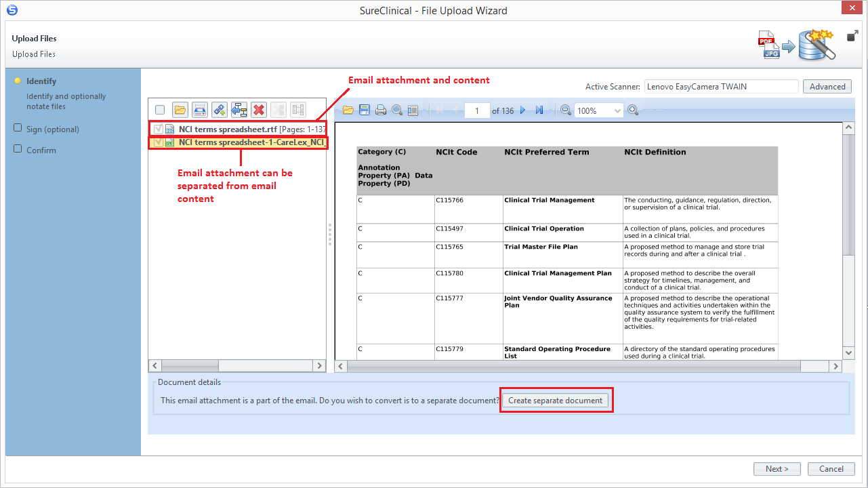This screenshot has height=488, width=868.
Task: Click the term Clinical Trial Operation
Action: click(x=543, y=229)
